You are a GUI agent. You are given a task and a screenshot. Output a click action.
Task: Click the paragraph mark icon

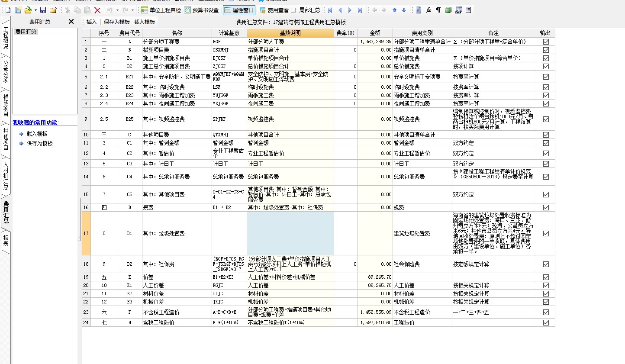438,10
